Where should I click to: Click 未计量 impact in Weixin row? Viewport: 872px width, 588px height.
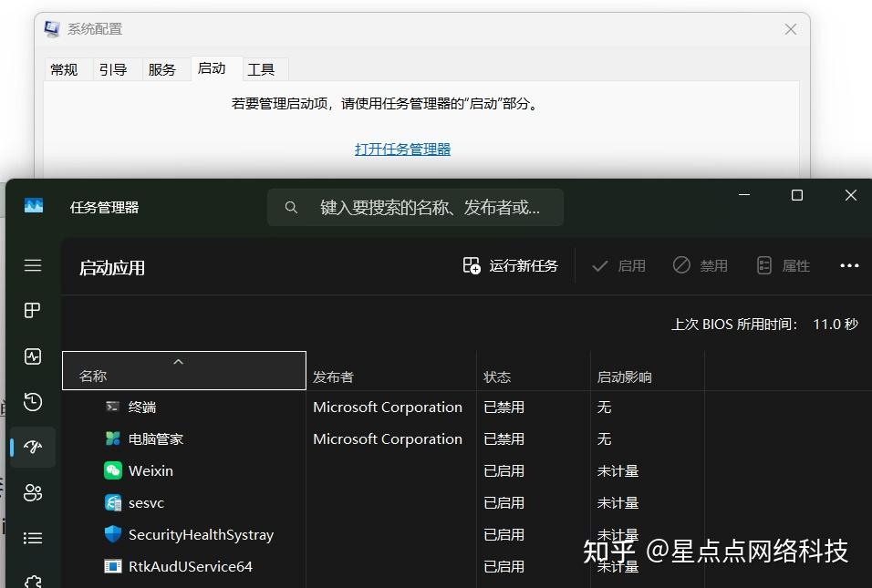[618, 470]
